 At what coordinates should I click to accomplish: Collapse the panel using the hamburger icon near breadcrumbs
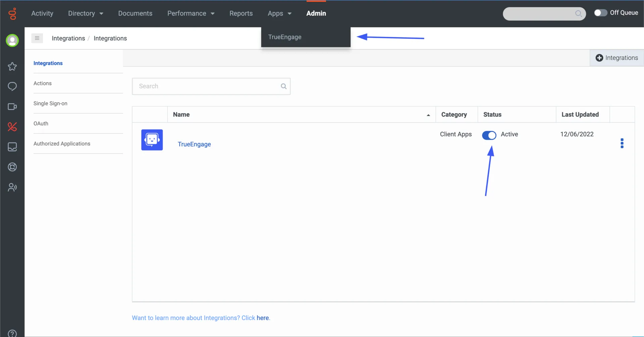pos(37,38)
